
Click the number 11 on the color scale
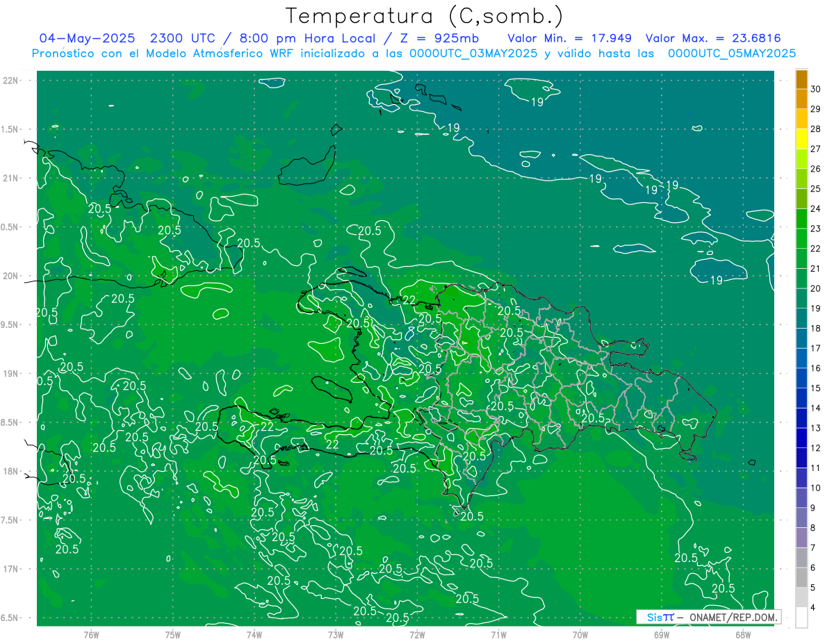[816, 468]
